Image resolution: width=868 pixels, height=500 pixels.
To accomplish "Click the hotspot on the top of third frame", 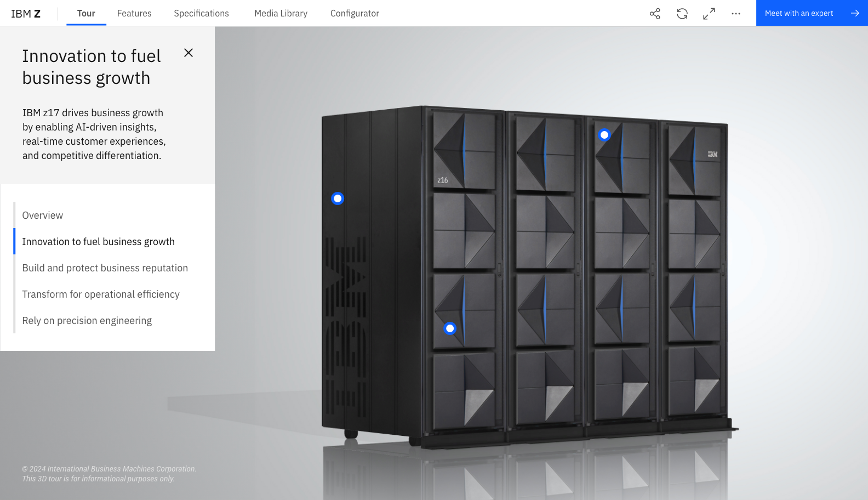I will click(604, 135).
